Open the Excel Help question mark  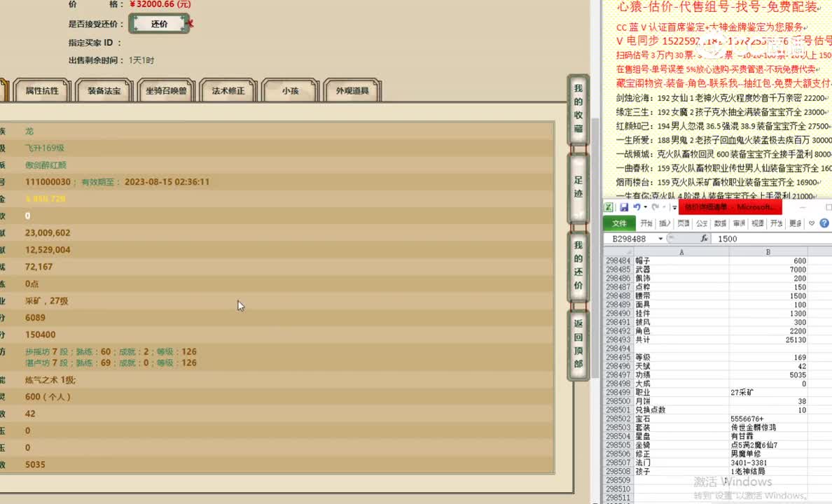coord(824,223)
